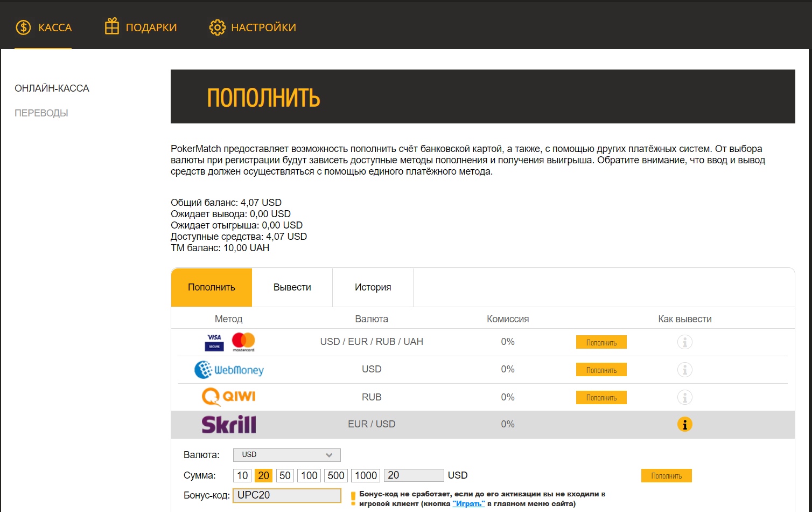Click Пополнить button for Visa/Mastercard
The height and width of the screenshot is (512, 812).
[601, 342]
